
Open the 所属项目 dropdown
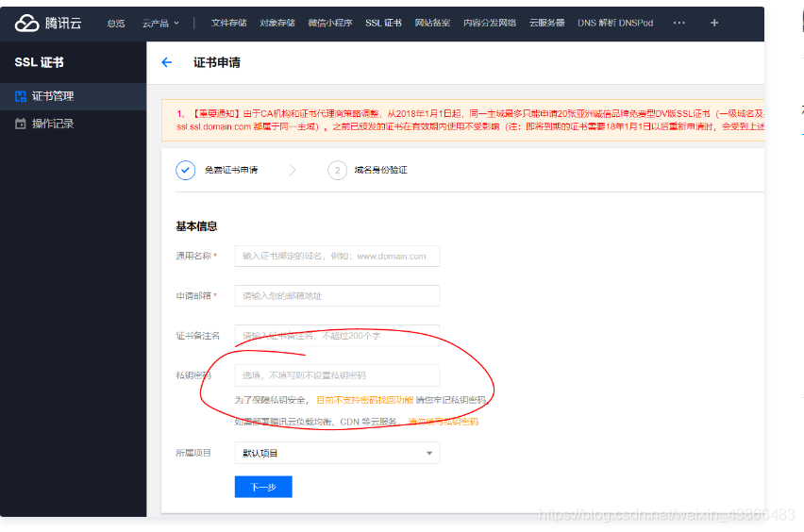(x=337, y=453)
